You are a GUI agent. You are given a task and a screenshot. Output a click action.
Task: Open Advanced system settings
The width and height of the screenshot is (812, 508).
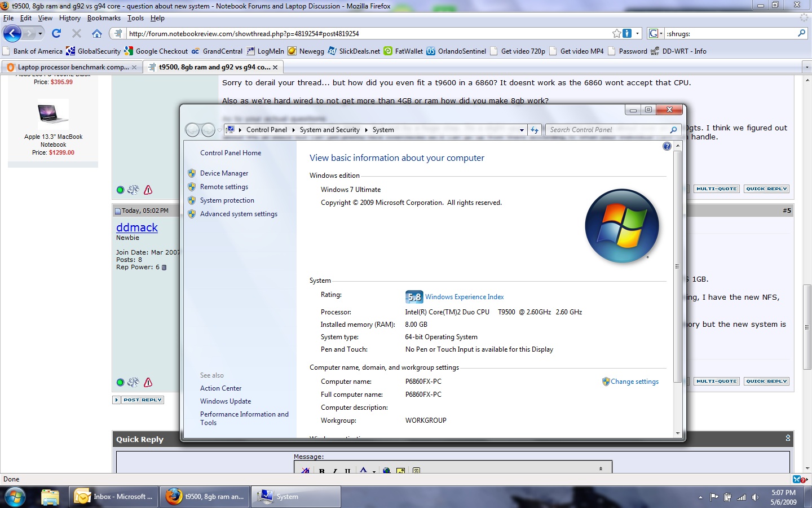tap(239, 214)
